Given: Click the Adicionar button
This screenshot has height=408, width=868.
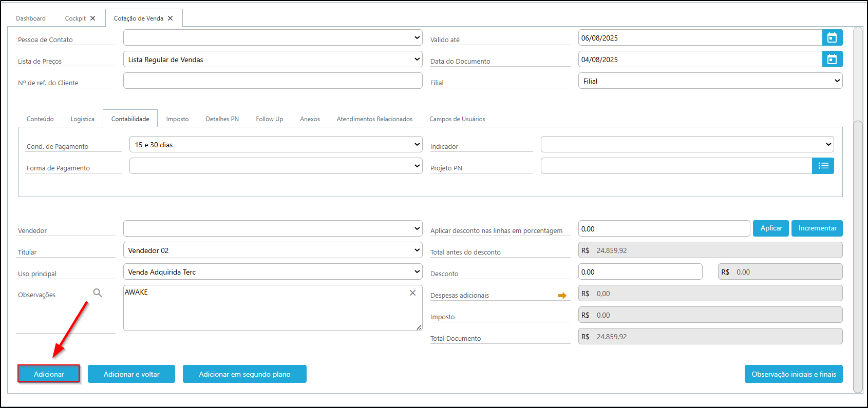Looking at the screenshot, I should coord(49,374).
